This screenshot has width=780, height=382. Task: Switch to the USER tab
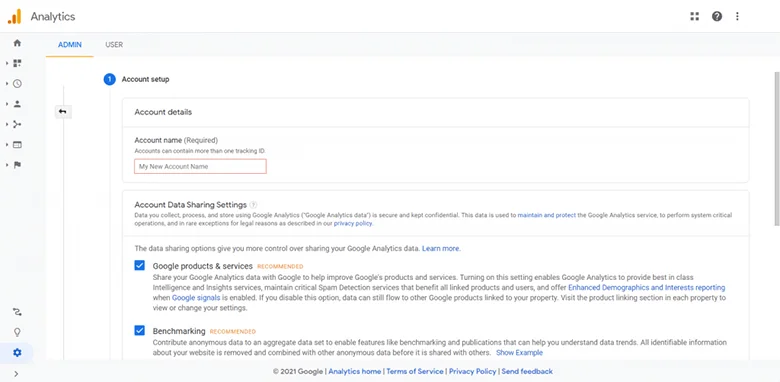point(114,45)
